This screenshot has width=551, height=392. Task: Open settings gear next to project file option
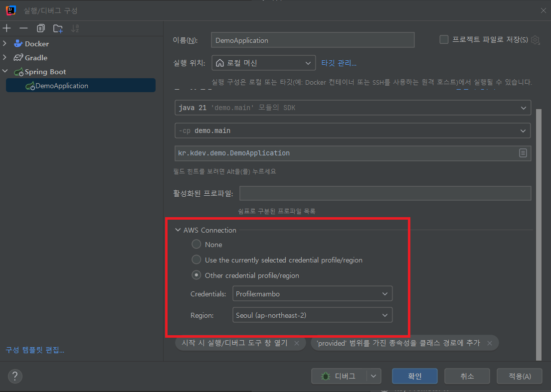pos(536,40)
